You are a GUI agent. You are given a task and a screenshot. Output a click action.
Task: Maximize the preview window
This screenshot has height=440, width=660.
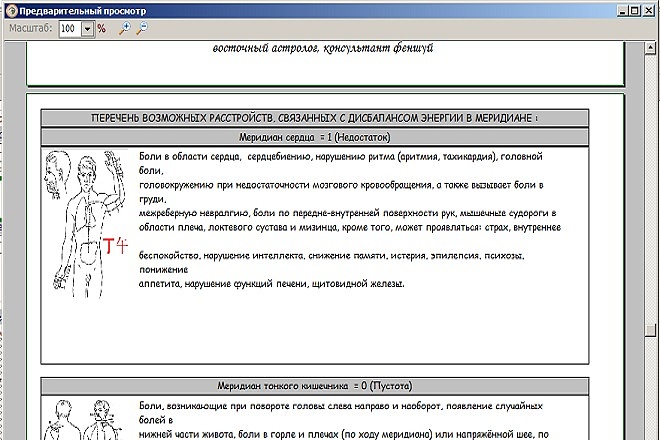click(635, 11)
